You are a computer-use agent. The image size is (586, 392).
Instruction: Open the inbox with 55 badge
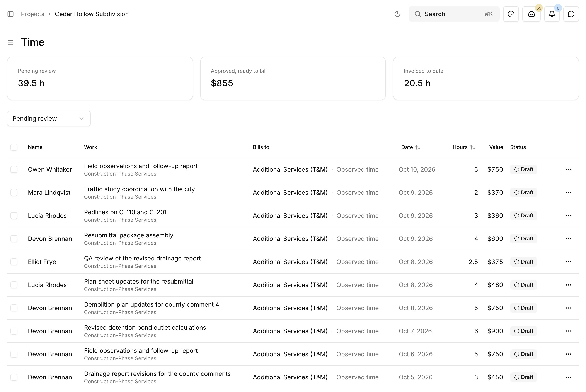click(x=531, y=14)
